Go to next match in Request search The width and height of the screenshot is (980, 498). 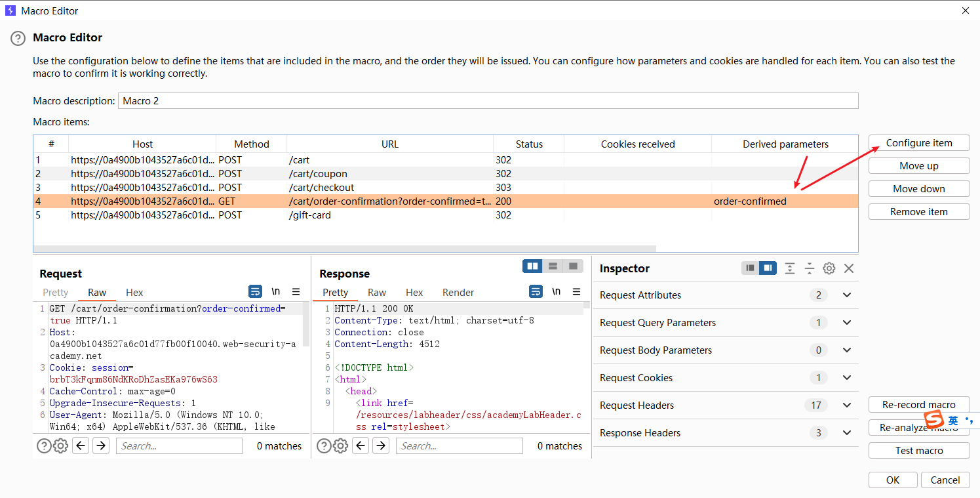(x=100, y=446)
